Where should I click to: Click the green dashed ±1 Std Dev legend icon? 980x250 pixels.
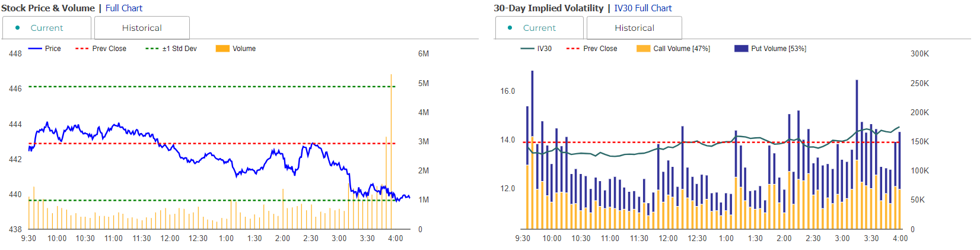tap(152, 49)
